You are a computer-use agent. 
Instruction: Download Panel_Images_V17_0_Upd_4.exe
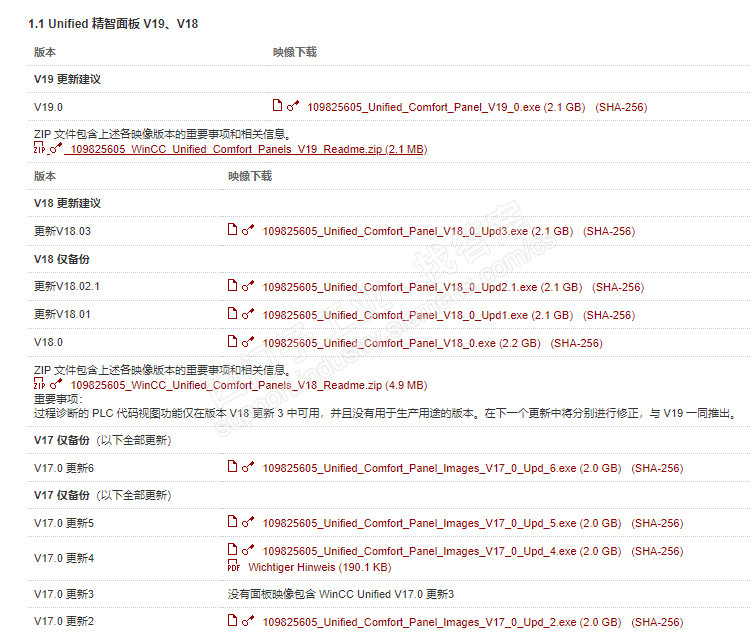click(442, 551)
